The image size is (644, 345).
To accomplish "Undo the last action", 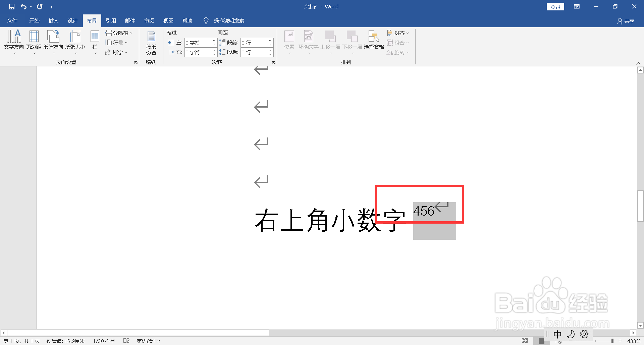I will tap(23, 7).
